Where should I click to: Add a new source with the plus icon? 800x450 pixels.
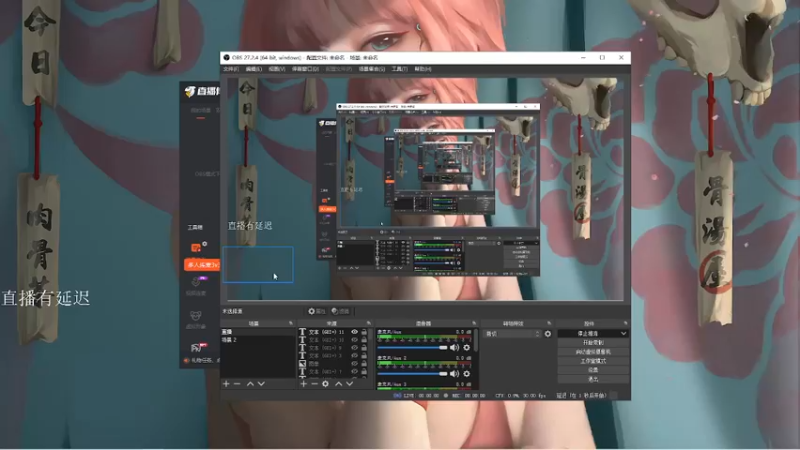pyautogui.click(x=304, y=384)
